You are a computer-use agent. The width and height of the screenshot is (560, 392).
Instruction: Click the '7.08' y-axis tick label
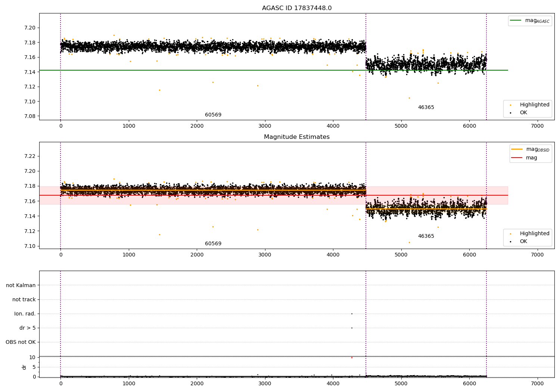pyautogui.click(x=29, y=116)
